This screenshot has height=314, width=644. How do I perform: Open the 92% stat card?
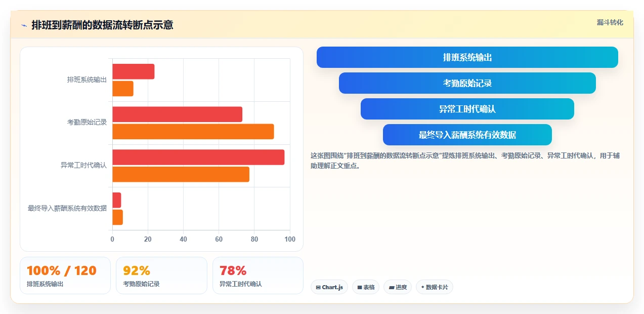click(x=161, y=276)
